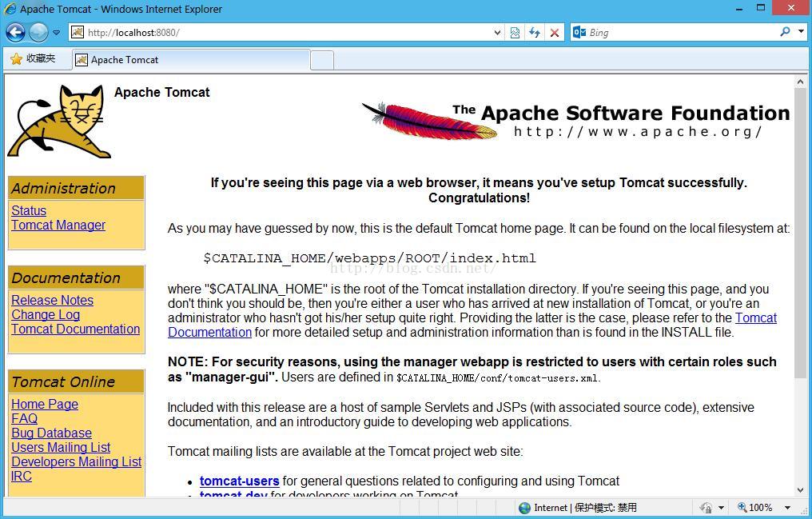Screen dimensions: 812x519
Task: Open the Home Page link
Action: click(x=45, y=405)
